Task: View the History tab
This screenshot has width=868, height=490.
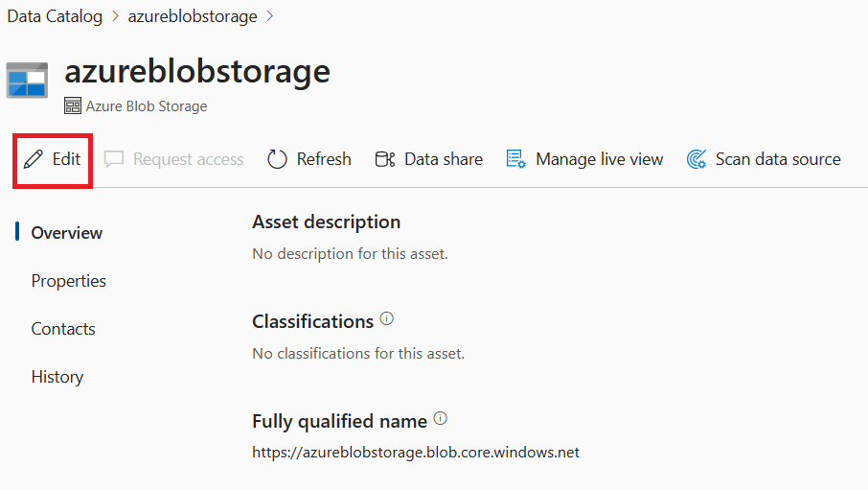Action: (57, 377)
